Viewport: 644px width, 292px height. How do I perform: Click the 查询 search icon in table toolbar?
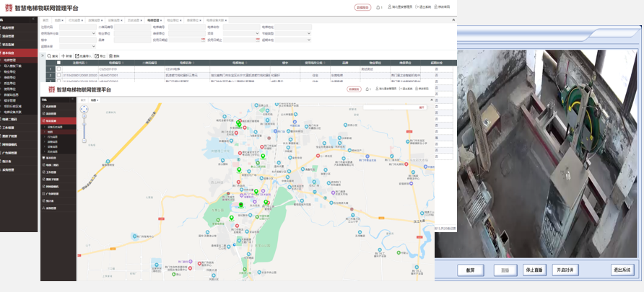49,56
